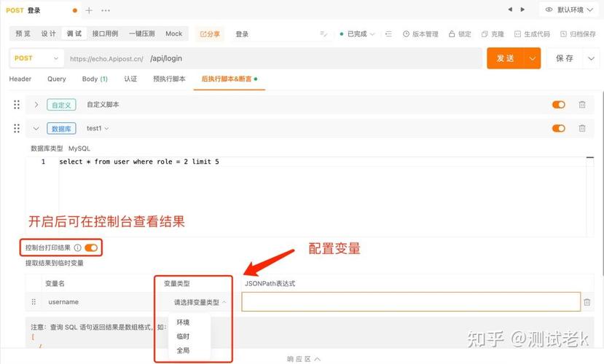Click the list indent icon beside 已完成
Image resolution: width=604 pixels, height=364 pixels.
pyautogui.click(x=388, y=34)
